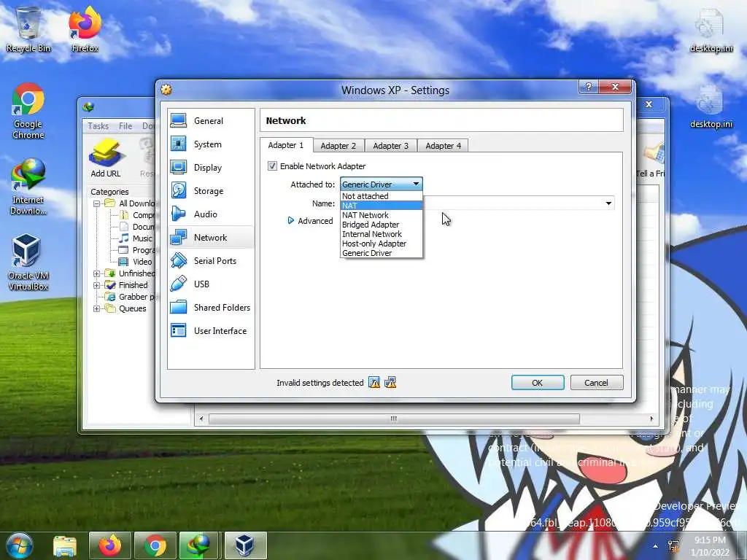Switch to Adapter 2 tab
This screenshot has height=560, width=747.
click(338, 146)
